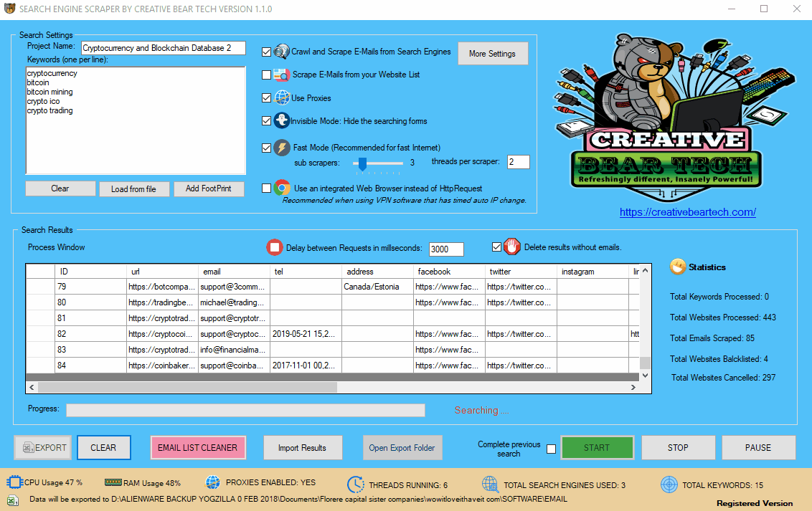Click Open Export Folder button
Viewport: 812px width, 511px height.
click(x=402, y=448)
